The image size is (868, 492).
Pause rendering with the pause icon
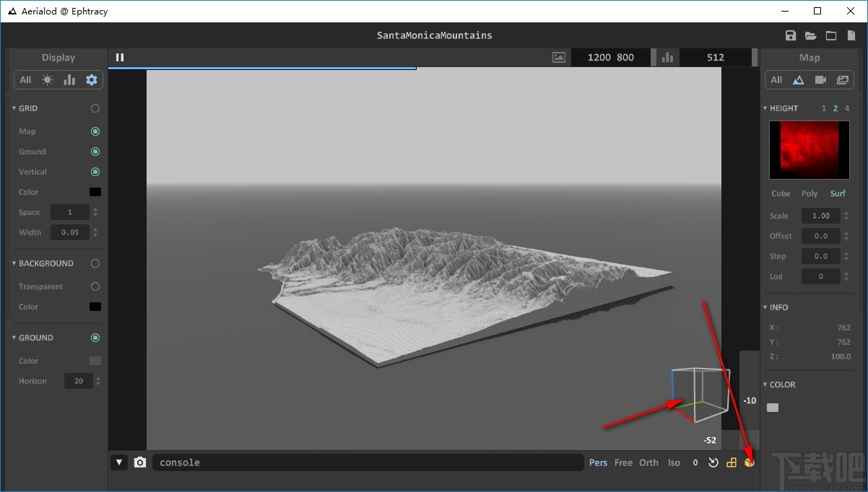[x=120, y=58]
